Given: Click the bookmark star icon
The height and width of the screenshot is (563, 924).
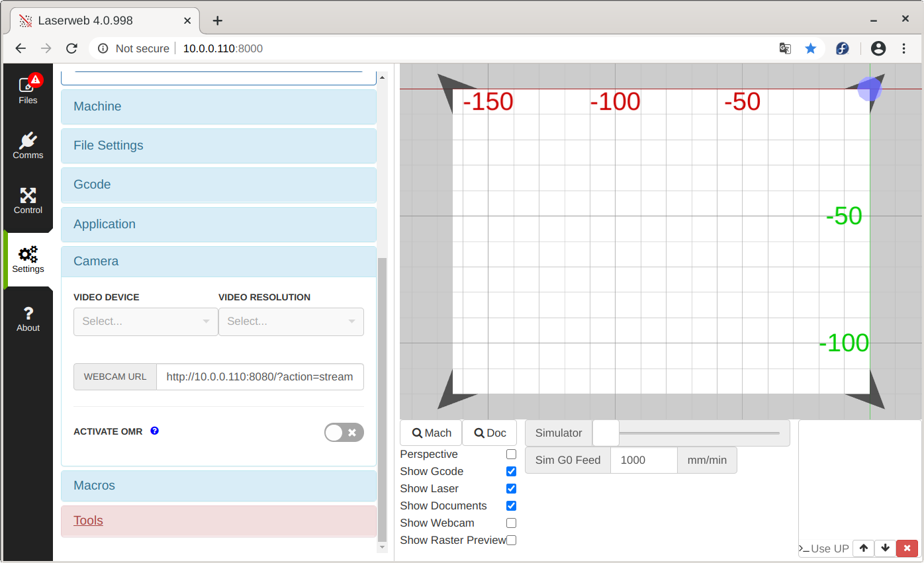Looking at the screenshot, I should (810, 48).
